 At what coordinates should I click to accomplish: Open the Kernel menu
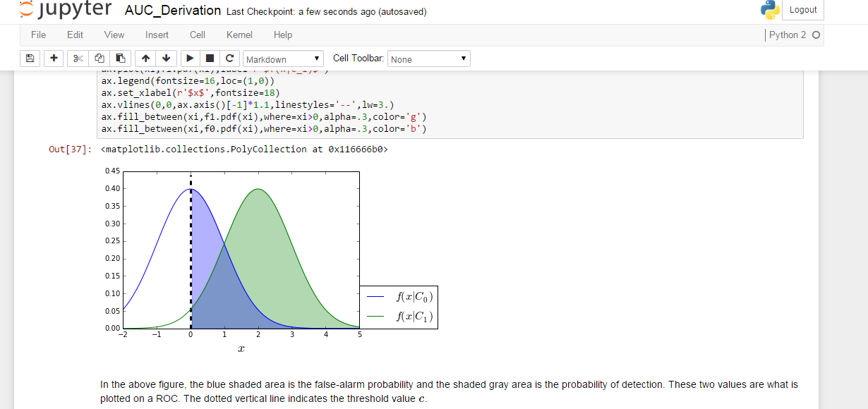coord(239,35)
